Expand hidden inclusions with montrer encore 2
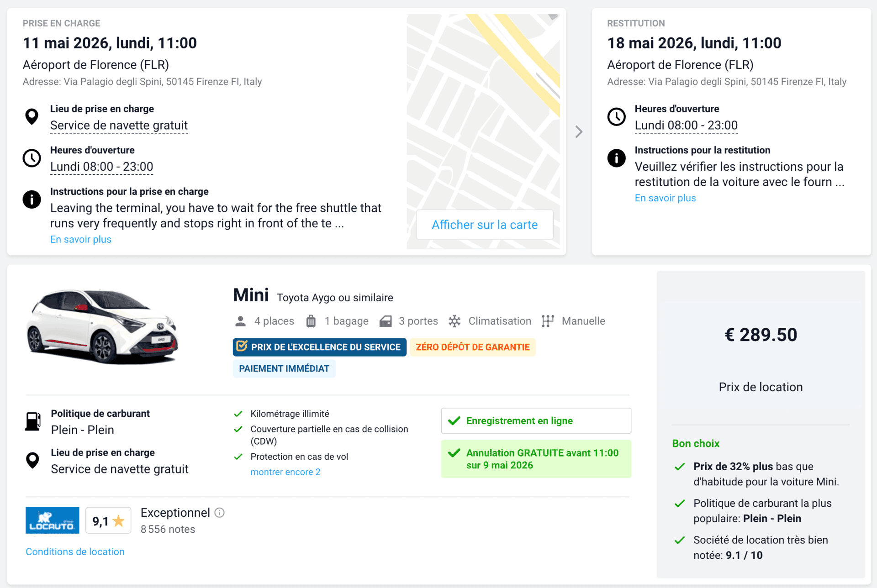Screen dimensions: 877x588 pos(285,472)
